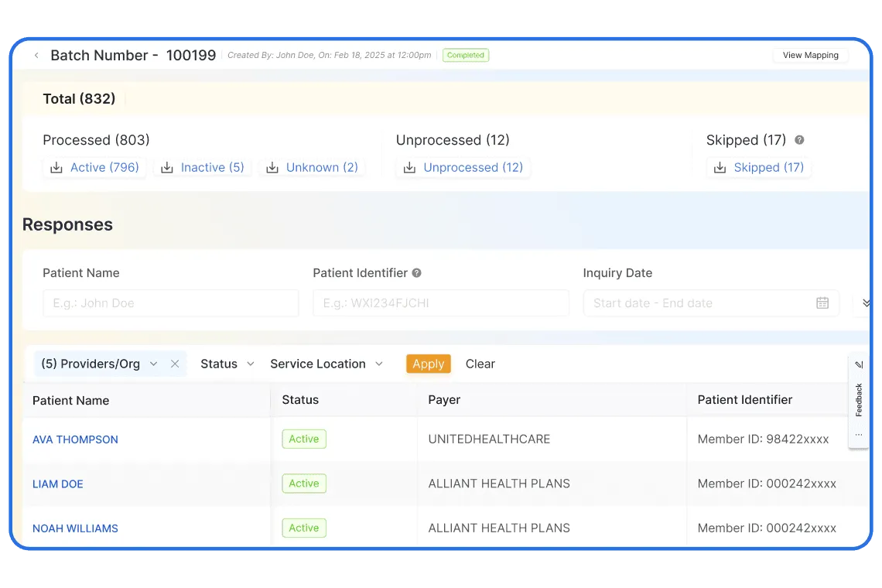
Task: Click the calendar icon in Inquiry Date
Action: click(x=822, y=303)
